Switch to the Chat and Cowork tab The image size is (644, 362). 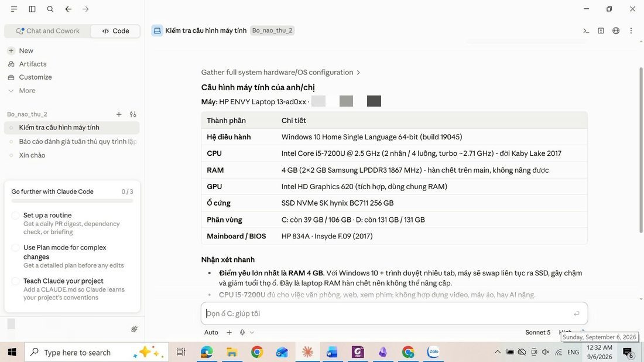click(47, 31)
